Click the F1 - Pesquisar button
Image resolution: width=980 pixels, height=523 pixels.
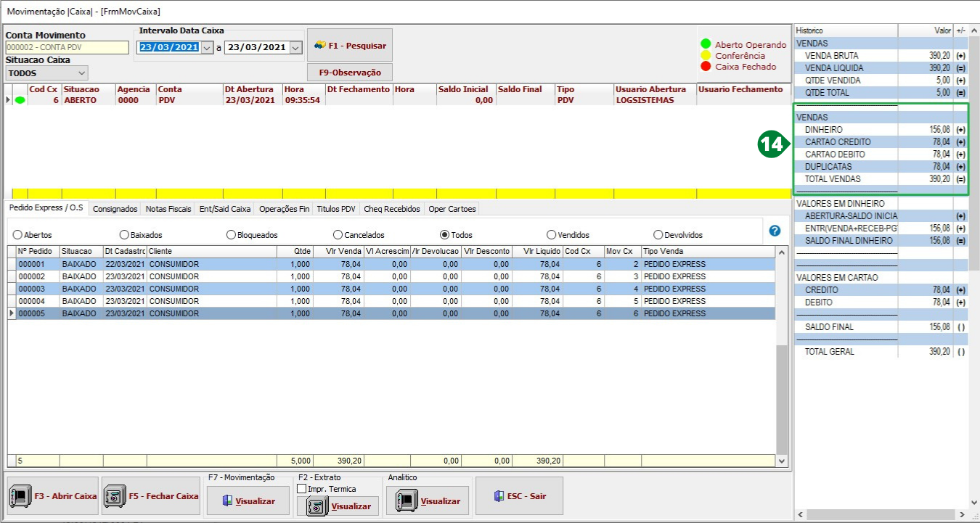pos(350,45)
